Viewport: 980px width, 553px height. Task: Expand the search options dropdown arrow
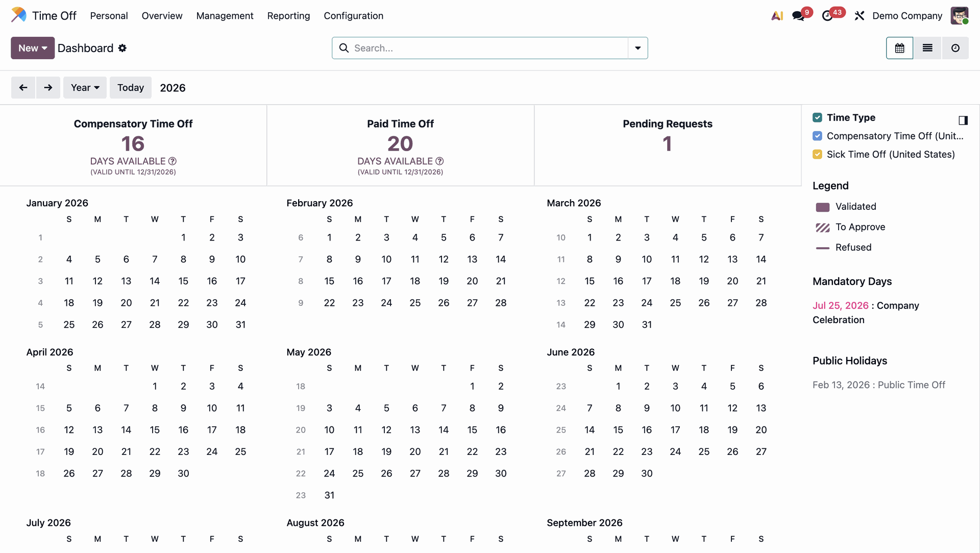pos(638,48)
